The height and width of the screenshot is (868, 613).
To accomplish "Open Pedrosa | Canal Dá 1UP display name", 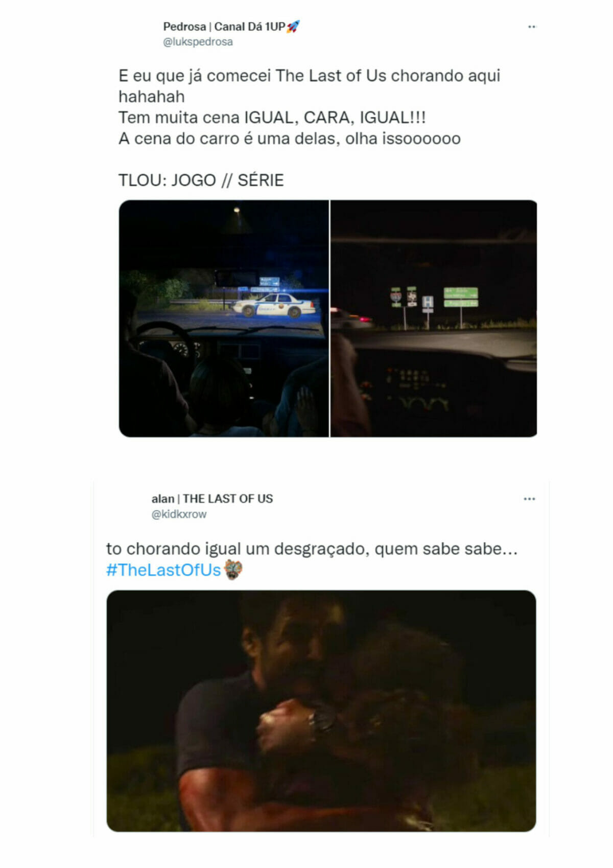I will tap(224, 27).
